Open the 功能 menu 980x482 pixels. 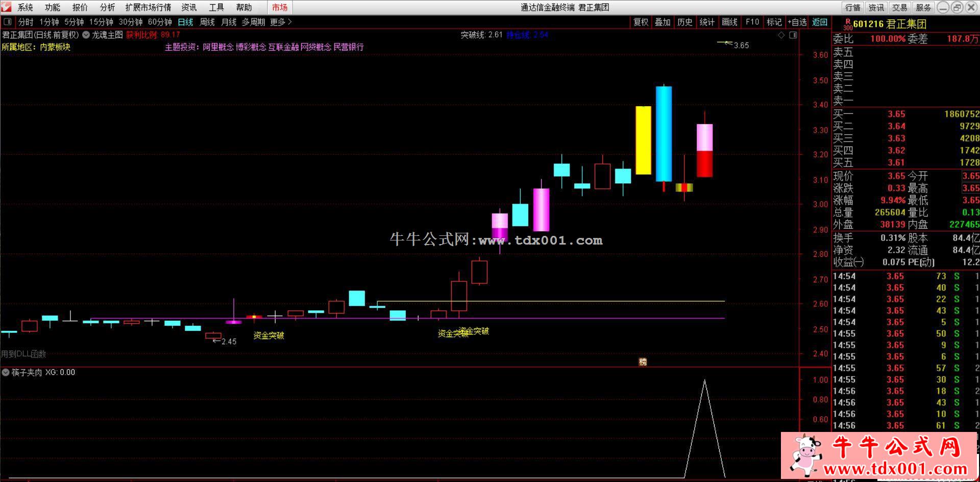click(x=53, y=7)
